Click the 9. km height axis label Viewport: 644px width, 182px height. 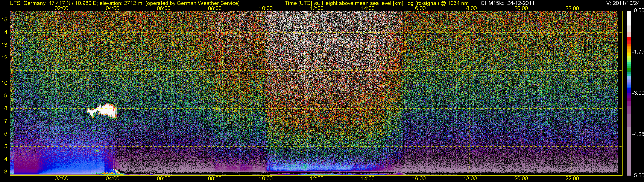tap(6, 96)
